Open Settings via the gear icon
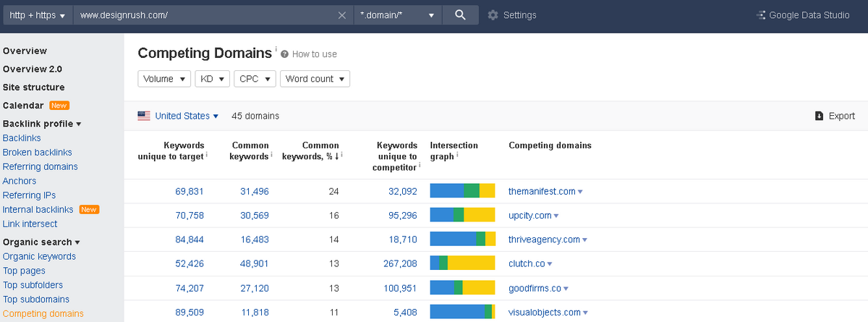 493,15
